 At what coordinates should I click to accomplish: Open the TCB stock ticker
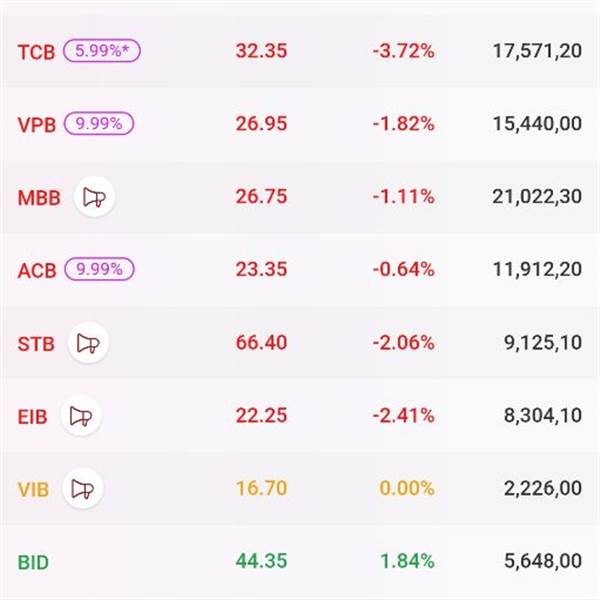pos(36,51)
